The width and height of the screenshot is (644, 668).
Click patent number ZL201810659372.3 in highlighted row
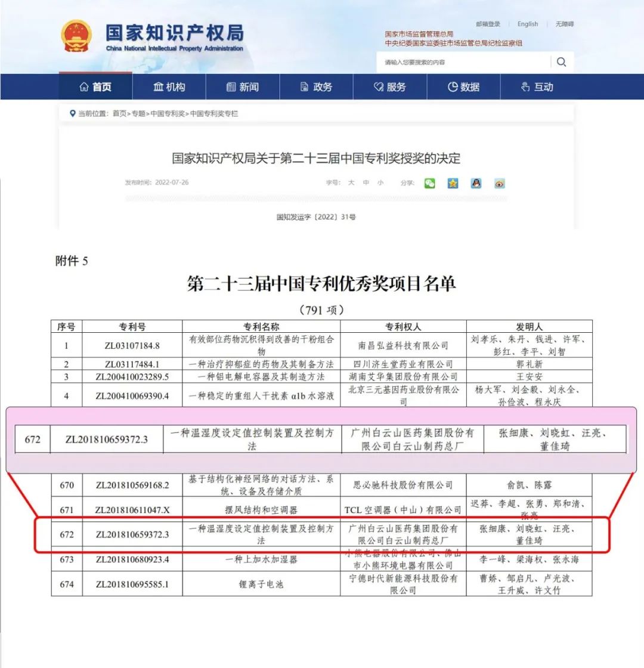pos(108,438)
